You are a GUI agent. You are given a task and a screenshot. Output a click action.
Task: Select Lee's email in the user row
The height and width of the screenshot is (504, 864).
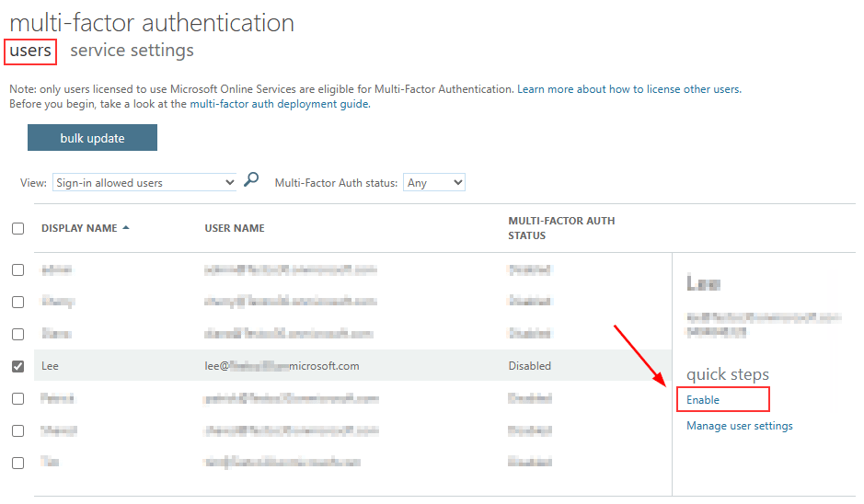[x=282, y=366]
